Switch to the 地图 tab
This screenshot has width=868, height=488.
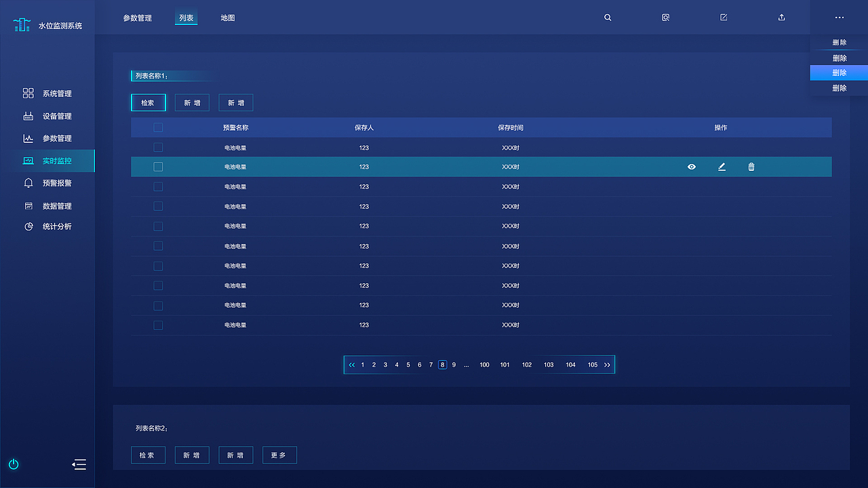228,18
